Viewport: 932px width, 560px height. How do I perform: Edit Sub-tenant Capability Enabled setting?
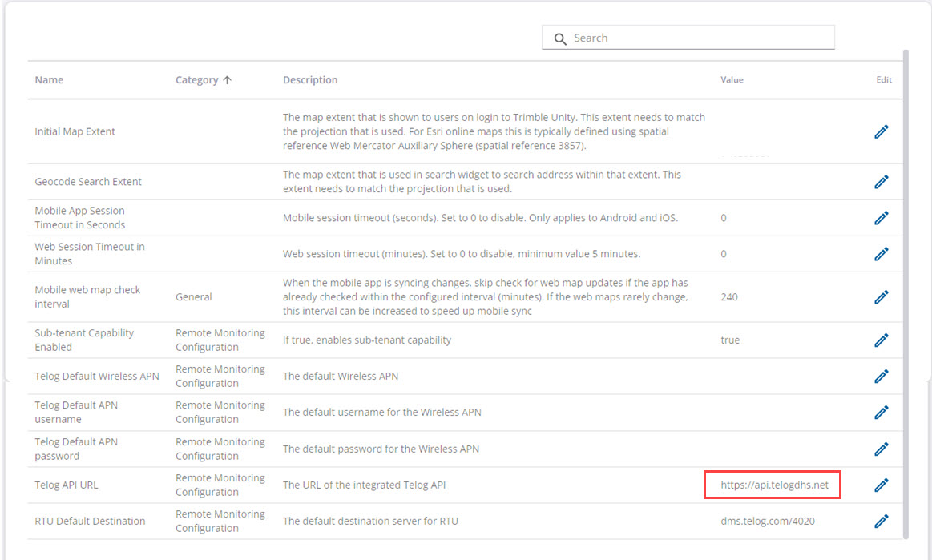pos(882,340)
